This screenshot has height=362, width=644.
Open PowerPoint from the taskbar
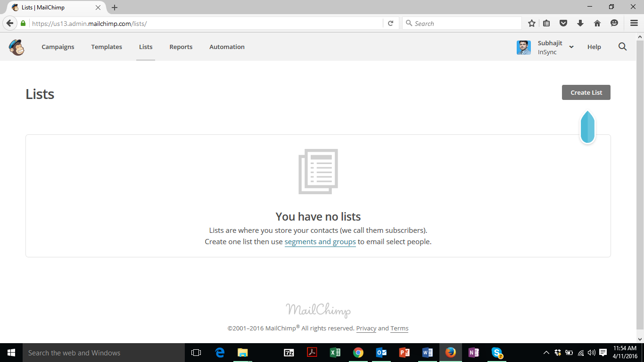click(405, 353)
